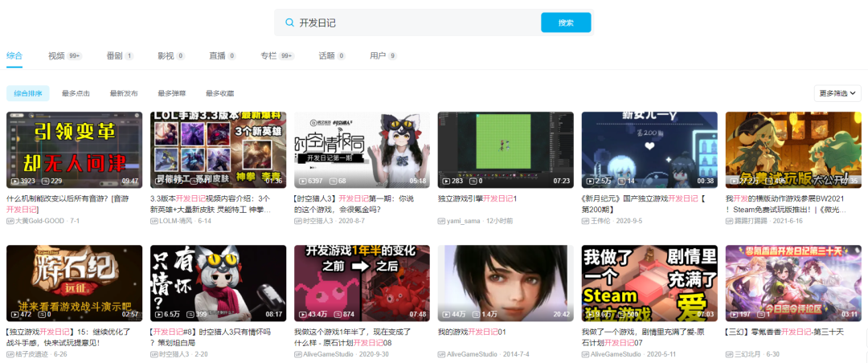The height and width of the screenshot is (363, 868).
Task: Switch to the 视频 tab
Action: click(65, 56)
